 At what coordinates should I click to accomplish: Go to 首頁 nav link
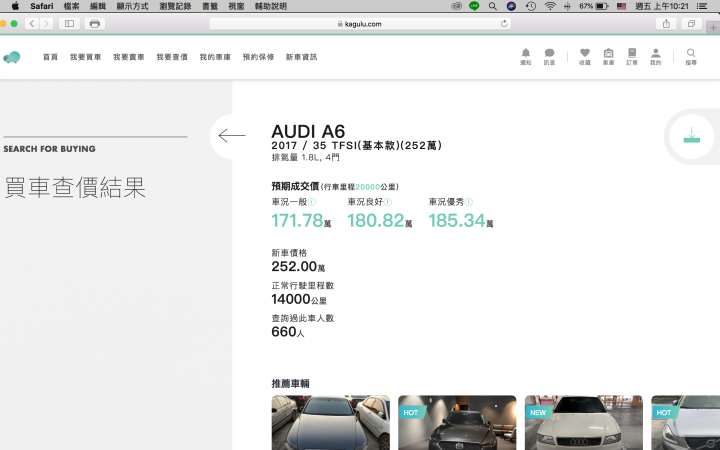(51, 57)
